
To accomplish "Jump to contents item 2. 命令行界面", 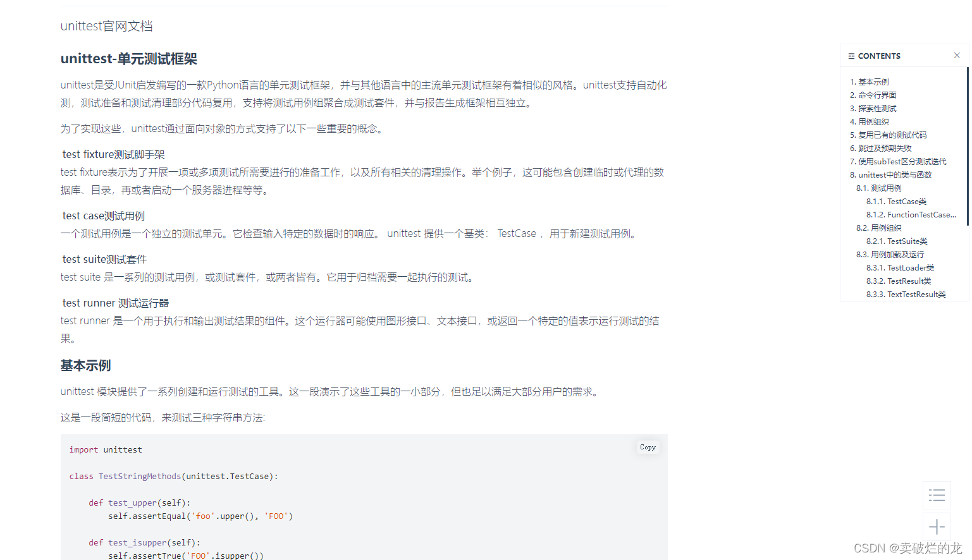I will tap(873, 95).
